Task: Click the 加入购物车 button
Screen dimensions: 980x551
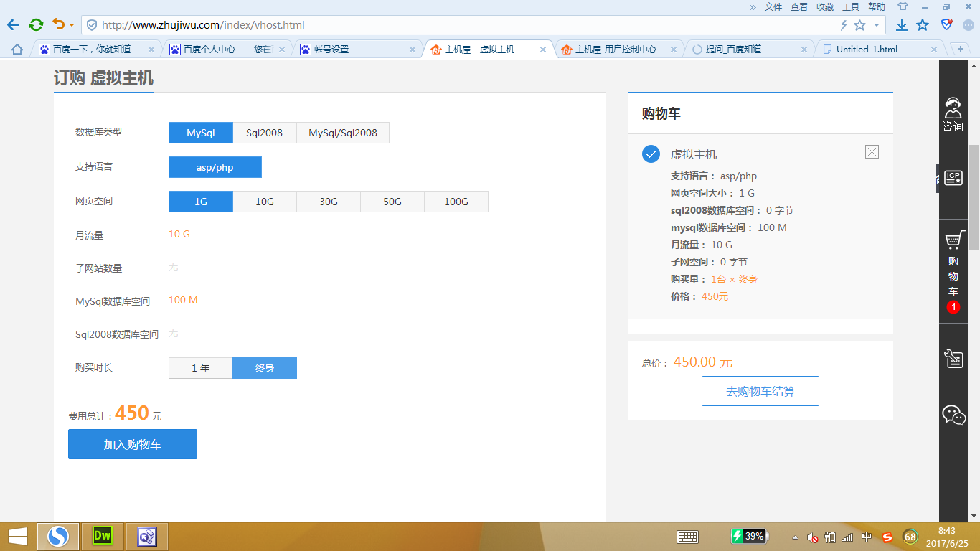Action: pos(133,444)
